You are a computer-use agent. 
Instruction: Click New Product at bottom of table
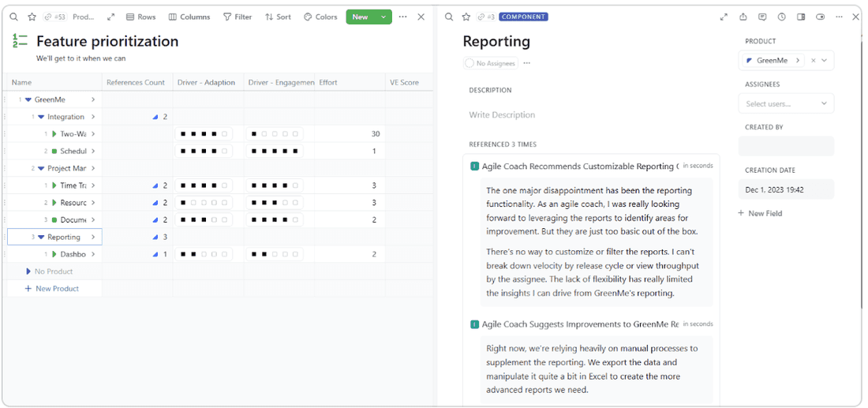pyautogui.click(x=52, y=288)
